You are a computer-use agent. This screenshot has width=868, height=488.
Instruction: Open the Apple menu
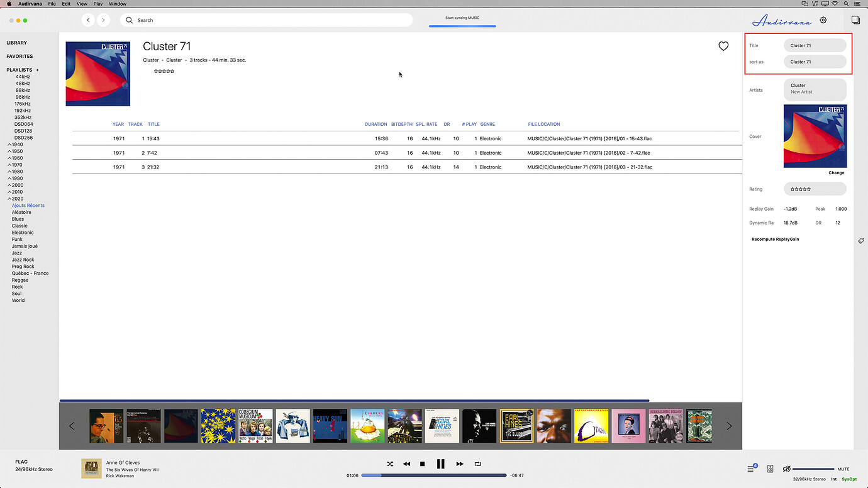pyautogui.click(x=9, y=4)
